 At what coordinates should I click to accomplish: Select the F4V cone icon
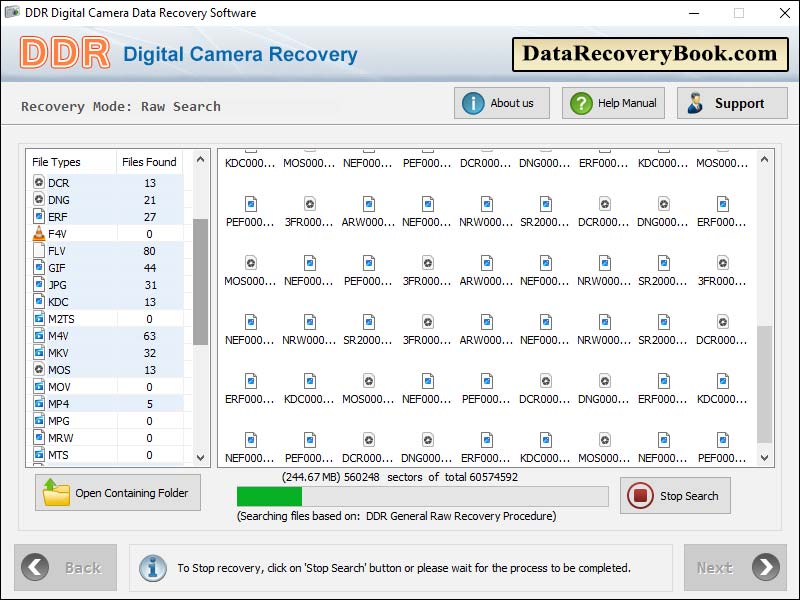click(39, 233)
